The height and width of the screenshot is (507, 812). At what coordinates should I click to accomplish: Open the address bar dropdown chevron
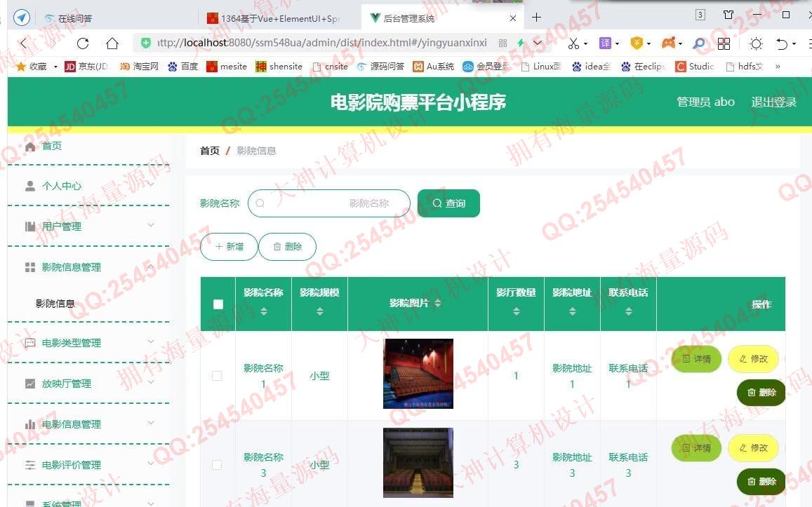tap(538, 43)
